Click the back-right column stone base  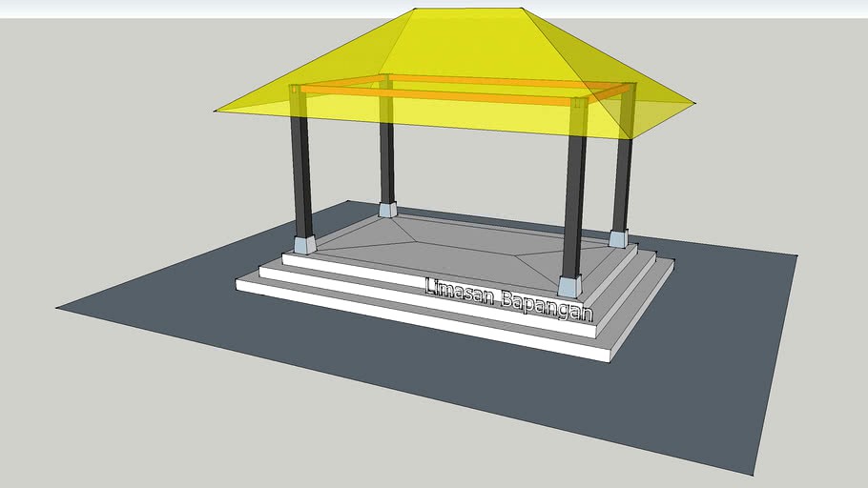(618, 238)
